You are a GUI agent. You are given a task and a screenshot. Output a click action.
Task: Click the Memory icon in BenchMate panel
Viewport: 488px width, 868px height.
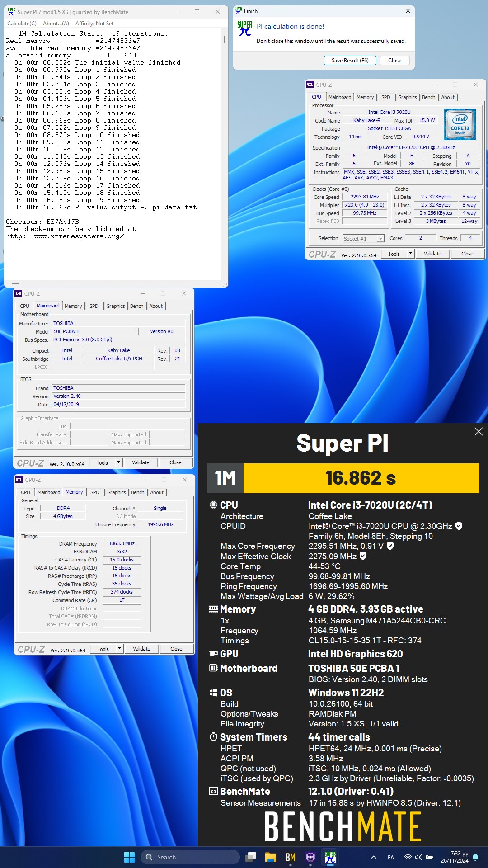point(213,609)
